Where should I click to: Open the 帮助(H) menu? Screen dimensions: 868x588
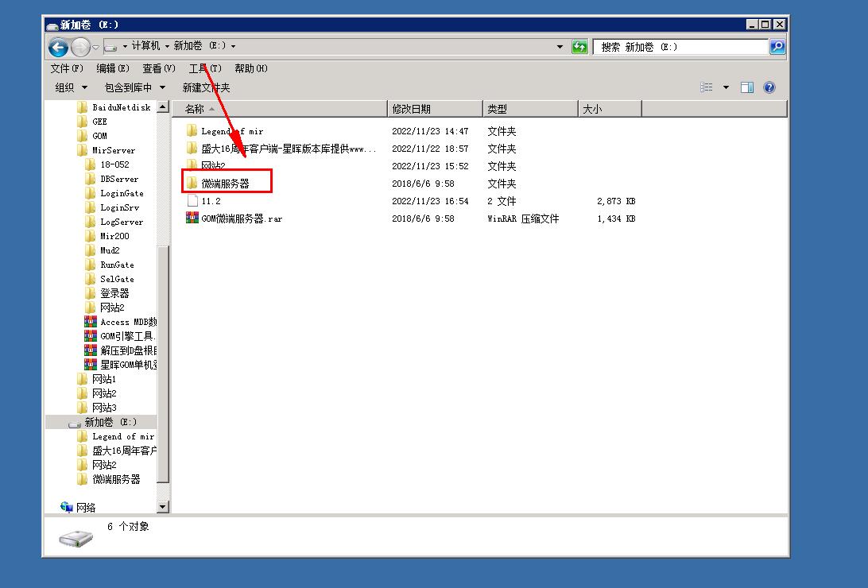coord(250,68)
